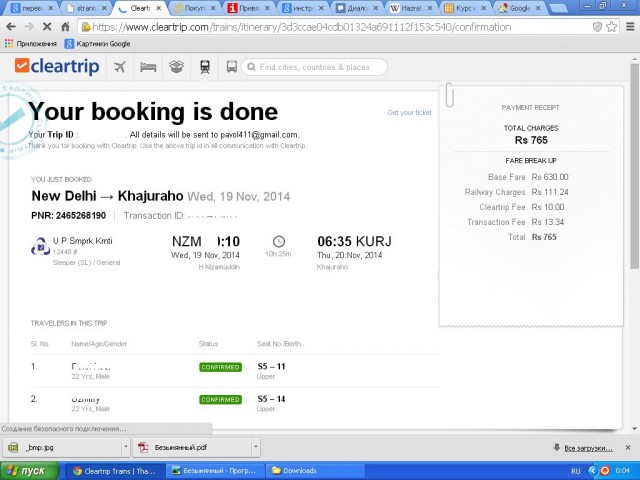
Task: Click Все загрузки show all downloads link
Action: (586, 447)
